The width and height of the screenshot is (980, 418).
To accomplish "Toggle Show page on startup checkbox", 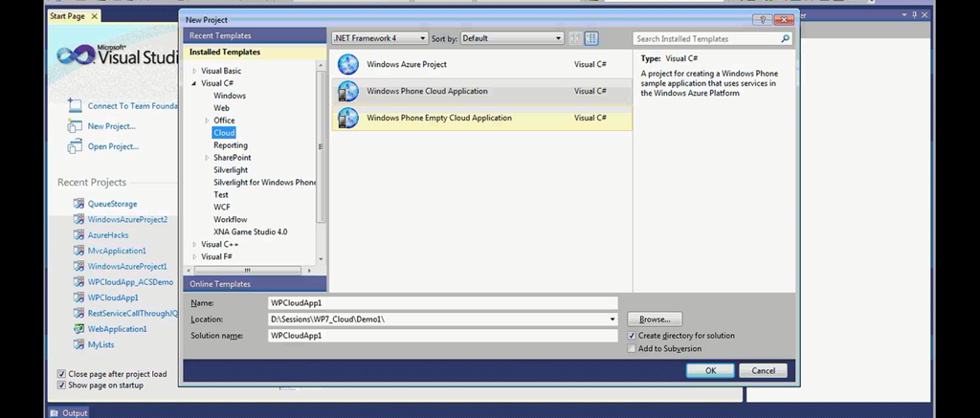I will point(61,385).
